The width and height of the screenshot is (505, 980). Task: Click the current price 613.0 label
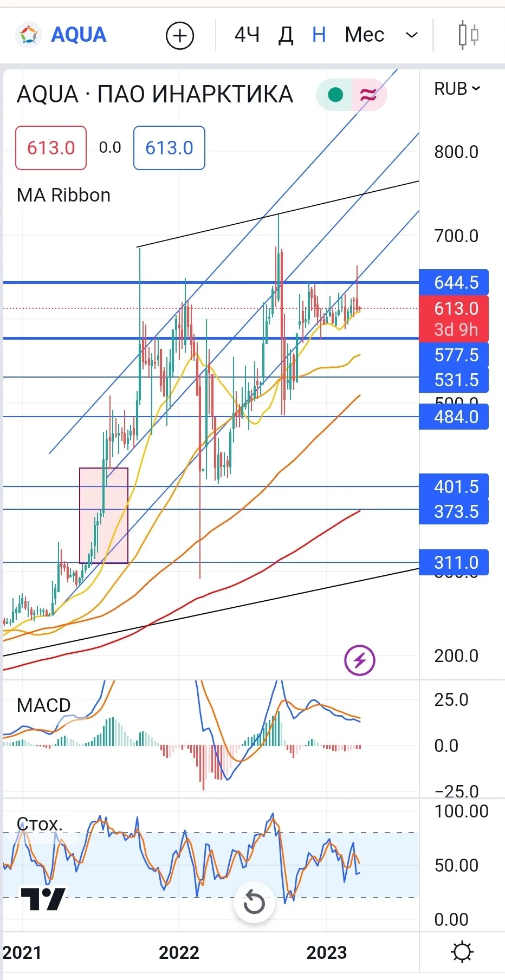(456, 308)
